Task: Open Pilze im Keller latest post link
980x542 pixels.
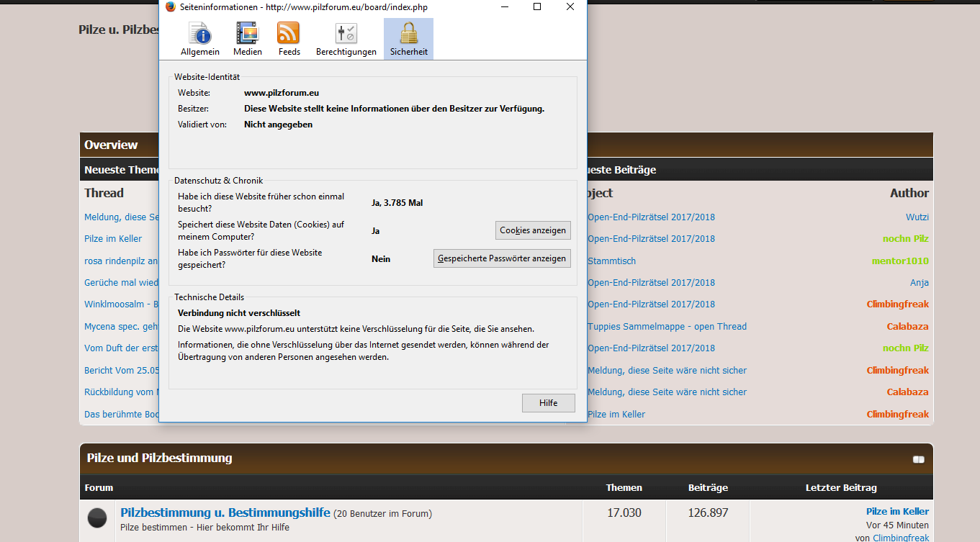Action: (897, 511)
